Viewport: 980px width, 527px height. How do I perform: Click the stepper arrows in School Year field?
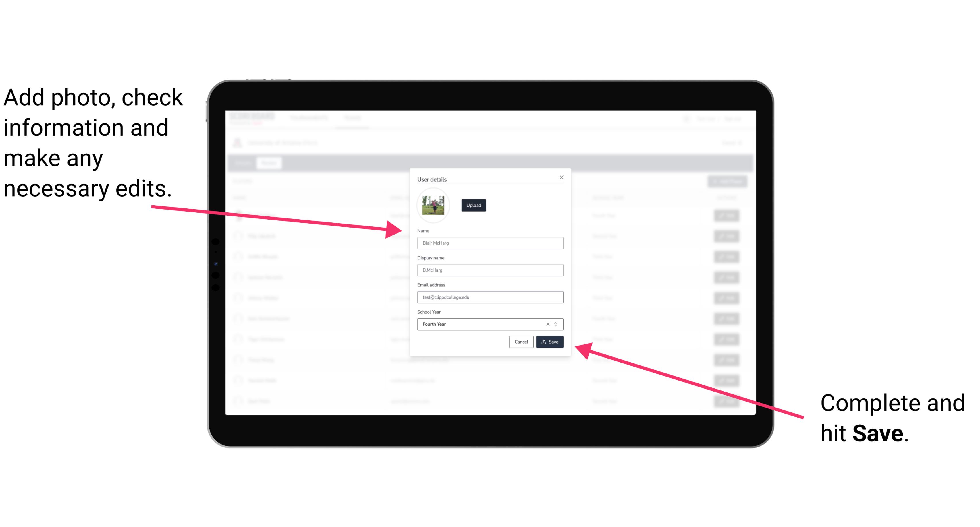(x=557, y=324)
